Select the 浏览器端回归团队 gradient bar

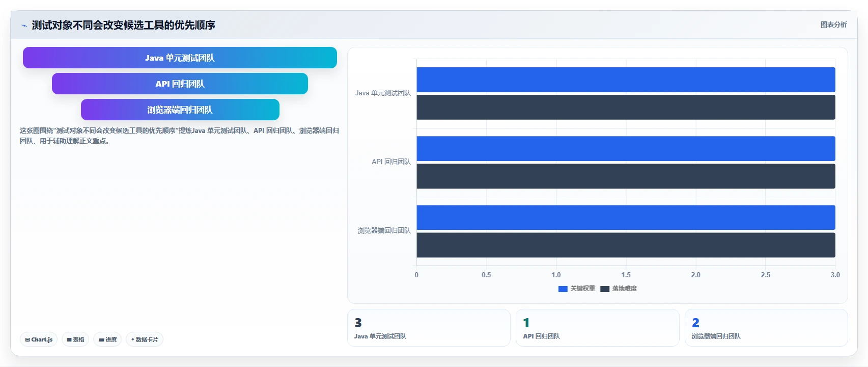tap(180, 110)
